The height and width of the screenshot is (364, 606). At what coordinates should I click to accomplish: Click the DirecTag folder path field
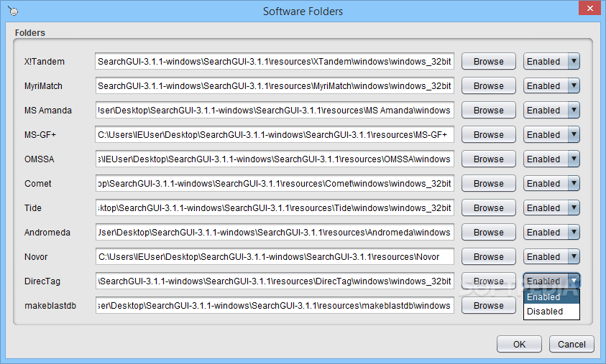[275, 281]
